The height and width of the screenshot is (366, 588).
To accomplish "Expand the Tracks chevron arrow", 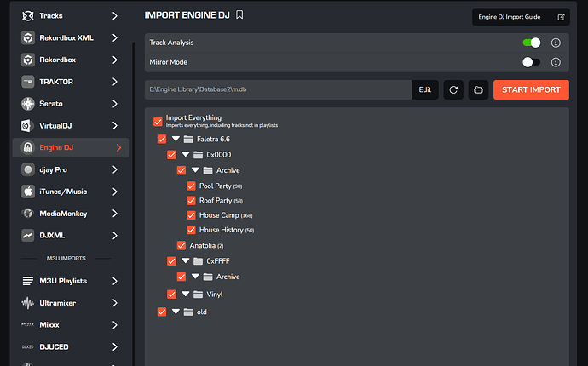I will coord(115,16).
